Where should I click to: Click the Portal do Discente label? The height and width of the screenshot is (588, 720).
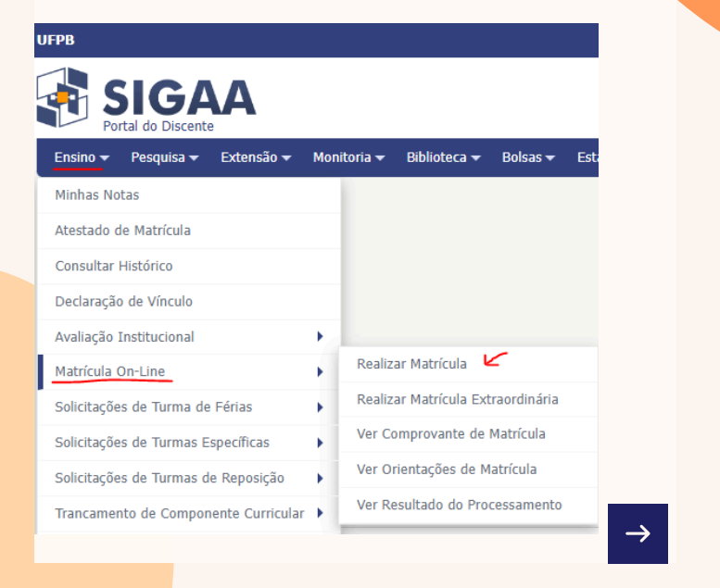click(x=158, y=126)
